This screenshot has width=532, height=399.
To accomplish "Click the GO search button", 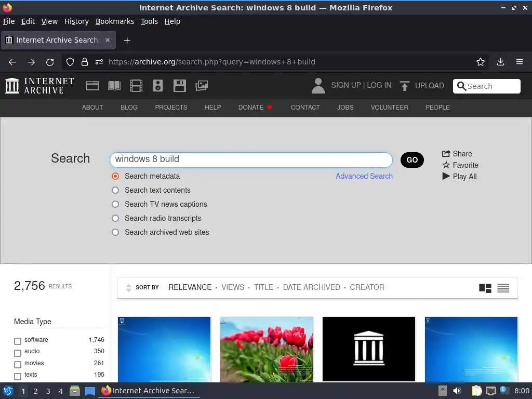I will 412,160.
